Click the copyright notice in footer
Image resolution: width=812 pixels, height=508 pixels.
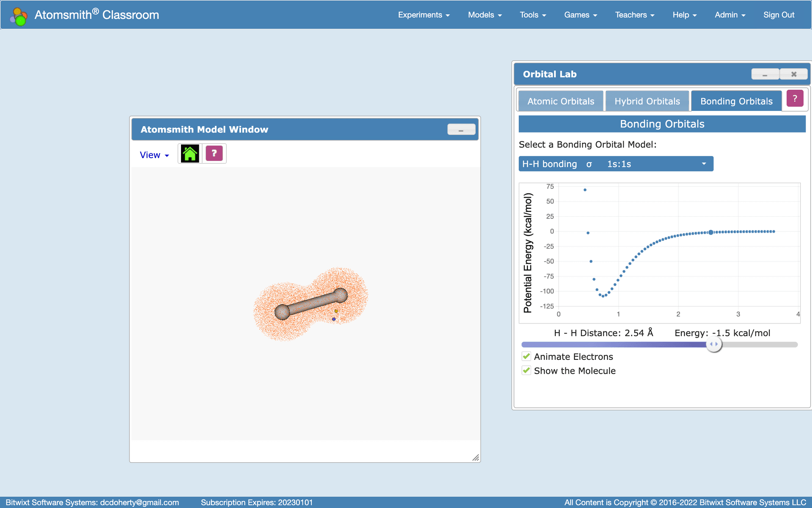tap(685, 502)
